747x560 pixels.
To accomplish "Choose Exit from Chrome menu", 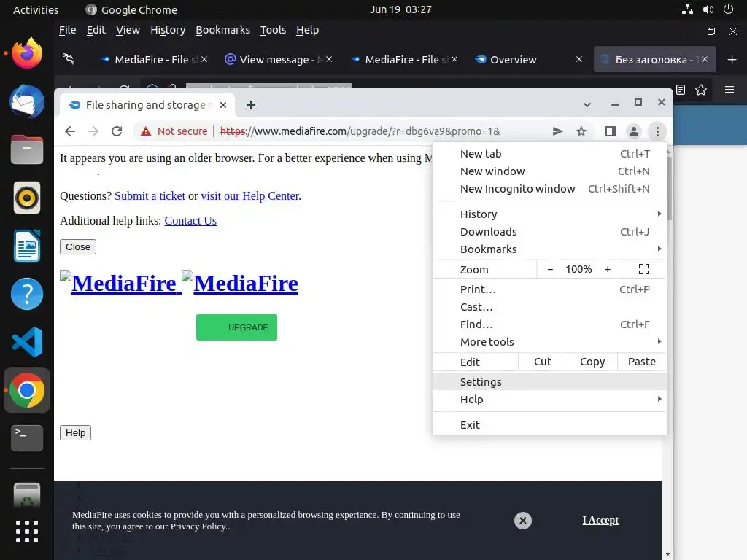I will (x=549, y=425).
